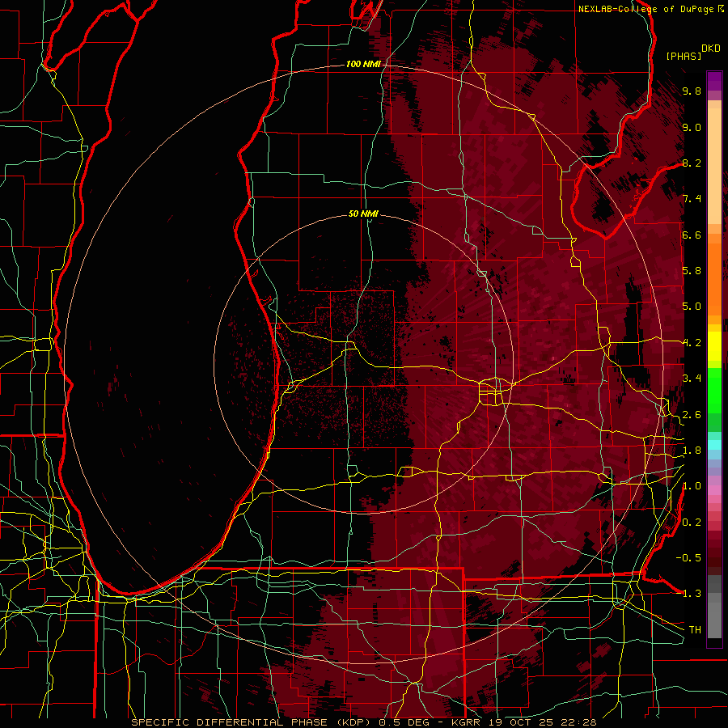728x728 pixels.
Task: Click the 9.8 legend value
Action: [x=692, y=91]
